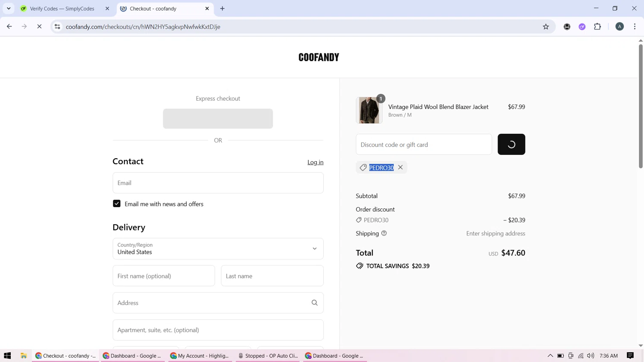This screenshot has height=362, width=644.
Task: Click the Express checkout button placeholder
Action: [x=218, y=119]
